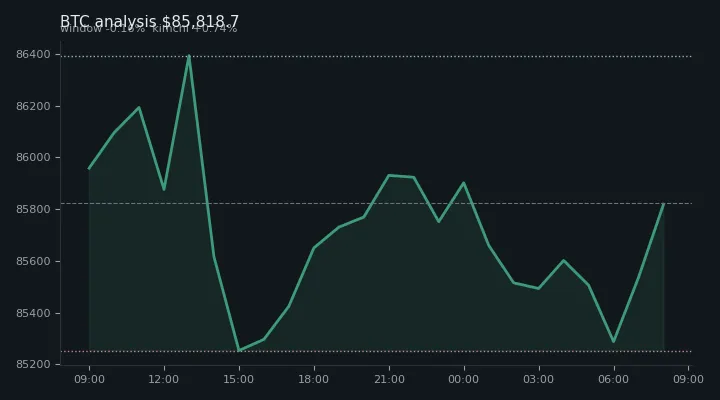Click the dotted session-low line near 85250
The width and height of the screenshot is (720, 400).
pos(377,351)
